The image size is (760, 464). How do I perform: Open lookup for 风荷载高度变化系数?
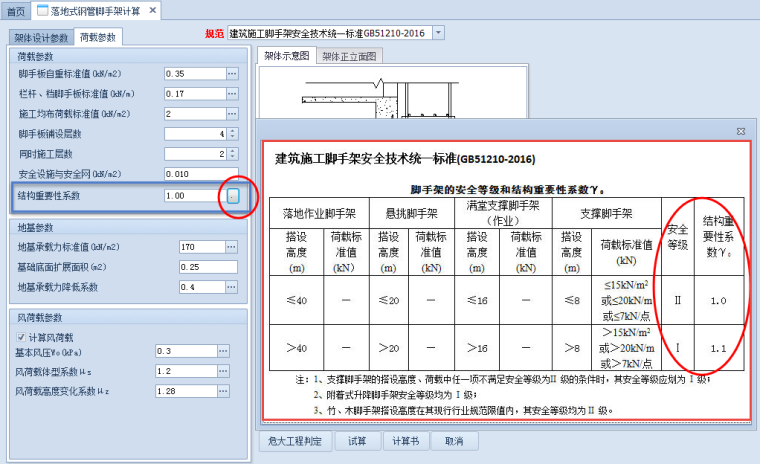point(224,391)
